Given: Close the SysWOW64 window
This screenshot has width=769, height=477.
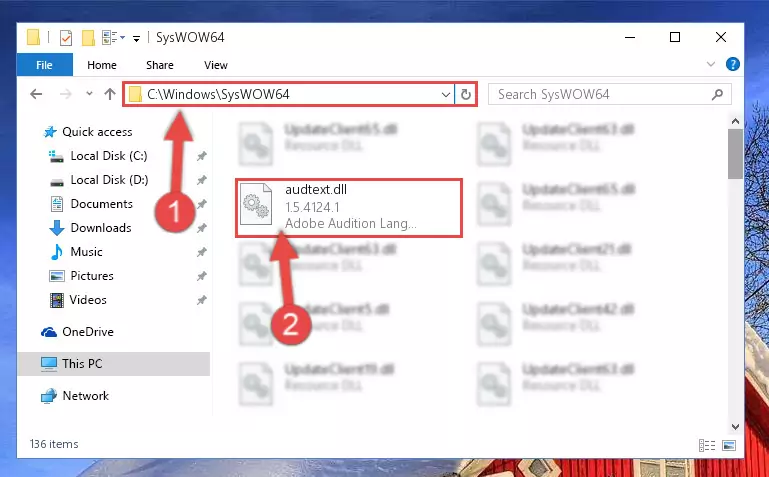Looking at the screenshot, I should click(720, 37).
